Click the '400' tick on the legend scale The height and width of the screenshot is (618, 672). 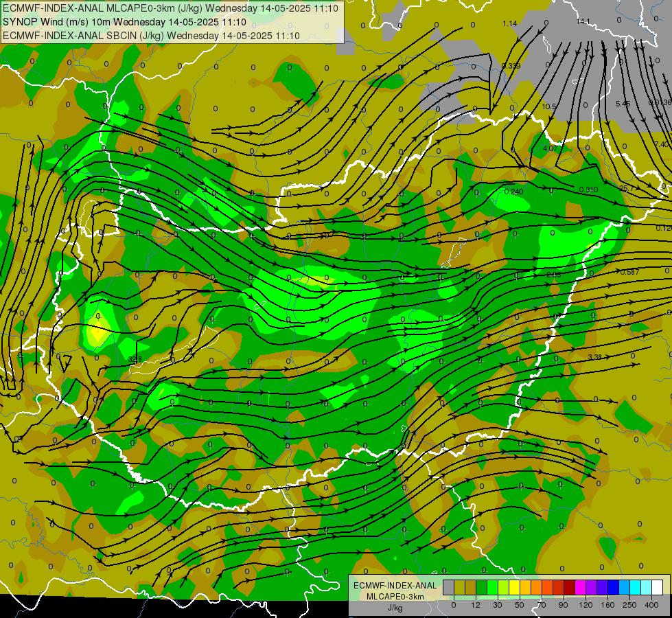point(651,605)
